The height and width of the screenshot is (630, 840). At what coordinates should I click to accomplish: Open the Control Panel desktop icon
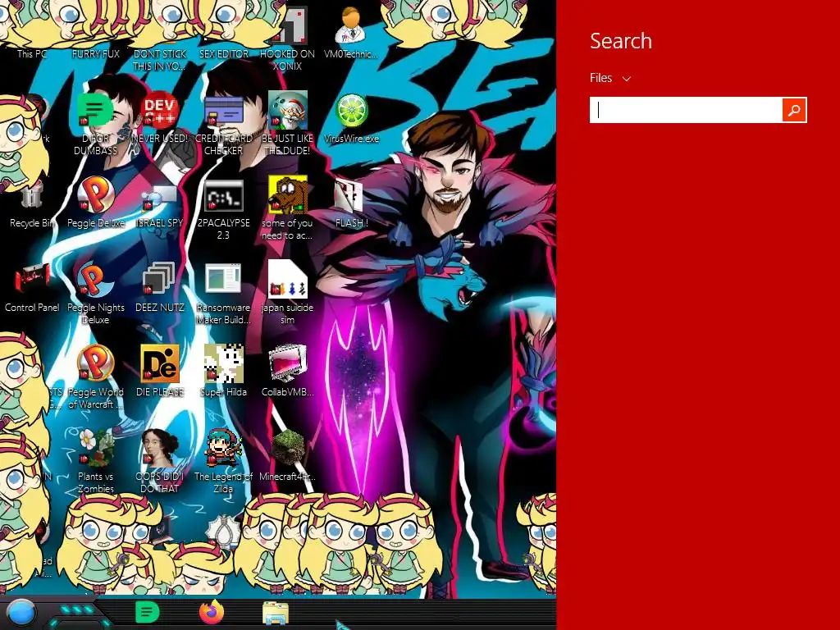point(32,286)
